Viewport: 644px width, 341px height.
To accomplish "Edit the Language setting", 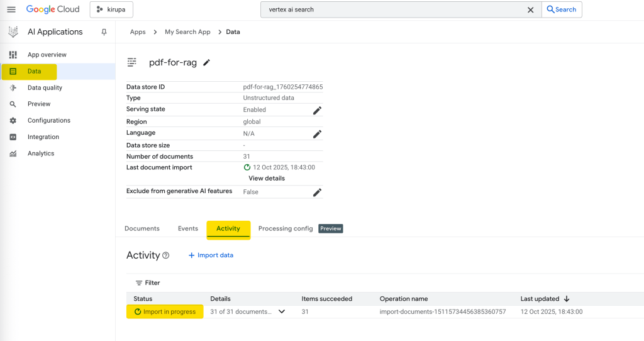I will coord(317,134).
